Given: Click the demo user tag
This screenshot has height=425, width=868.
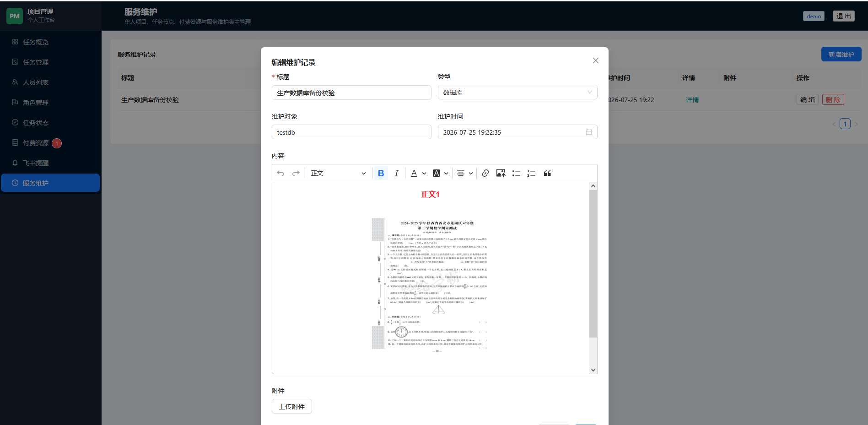Looking at the screenshot, I should pyautogui.click(x=814, y=16).
